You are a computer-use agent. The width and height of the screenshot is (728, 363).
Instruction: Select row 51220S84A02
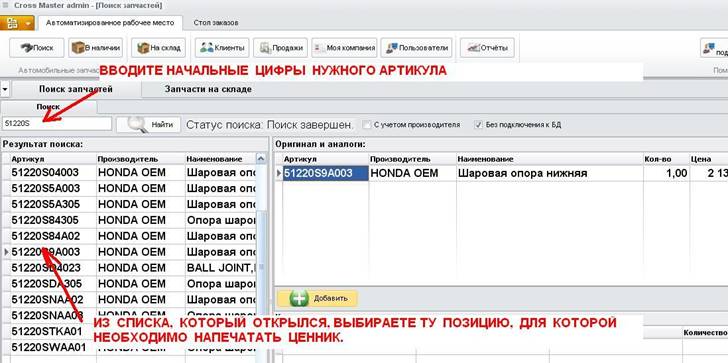pos(129,236)
